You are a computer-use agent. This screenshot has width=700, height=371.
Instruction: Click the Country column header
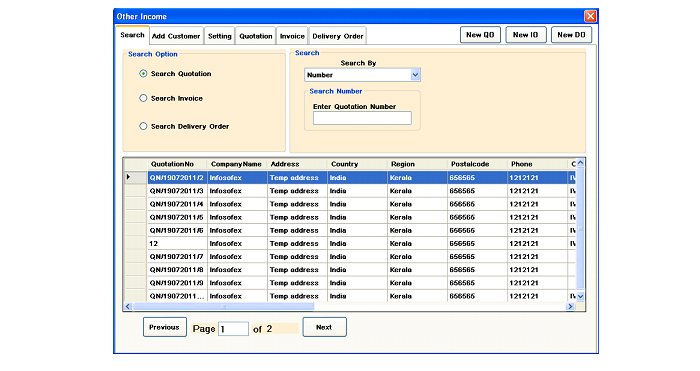pyautogui.click(x=358, y=164)
